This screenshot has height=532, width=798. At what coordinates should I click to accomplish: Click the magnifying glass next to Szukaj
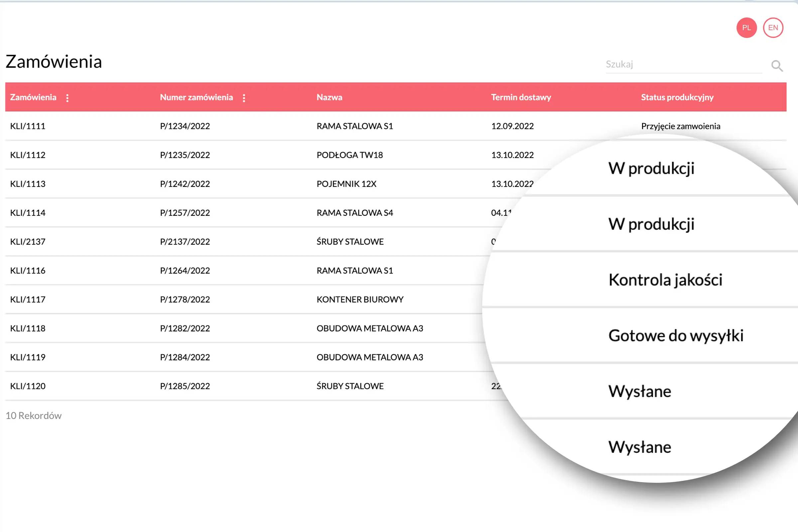click(777, 66)
